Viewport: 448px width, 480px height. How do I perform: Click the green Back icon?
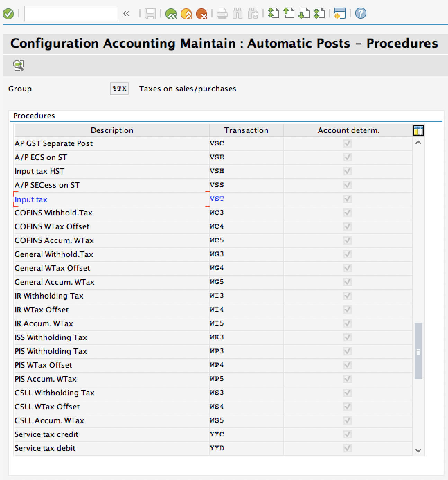(x=171, y=14)
